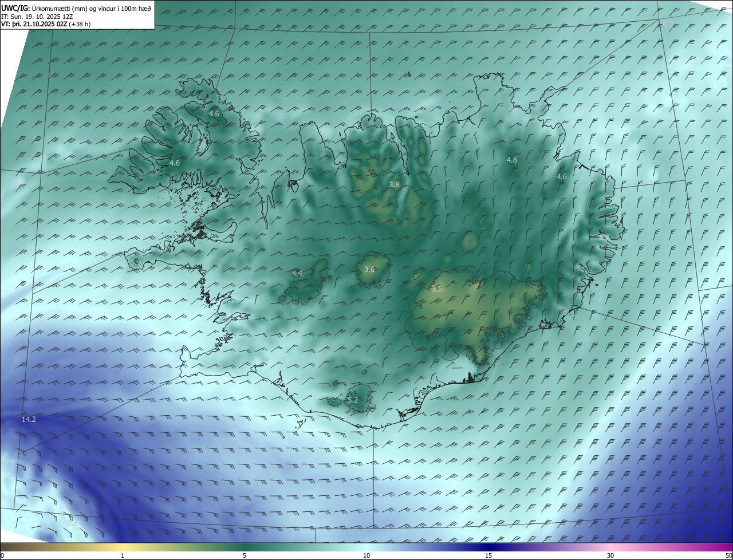The width and height of the screenshot is (733, 560).
Task: Click the 10 tick label on the color scale
Action: coord(366,555)
